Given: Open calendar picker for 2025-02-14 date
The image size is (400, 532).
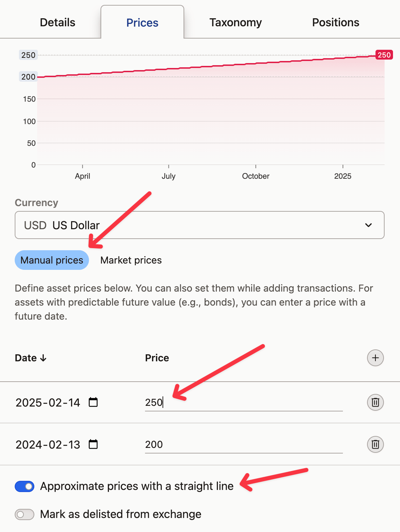Looking at the screenshot, I should [x=93, y=402].
